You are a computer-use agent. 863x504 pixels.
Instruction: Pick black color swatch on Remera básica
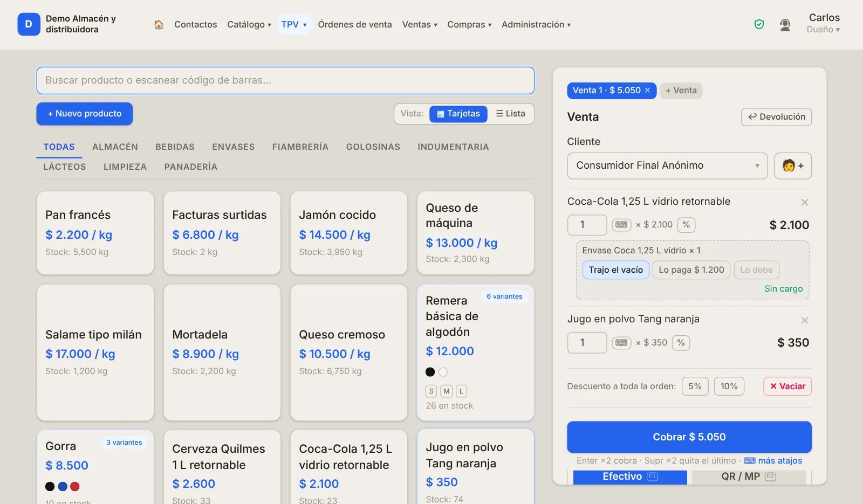pyautogui.click(x=430, y=372)
